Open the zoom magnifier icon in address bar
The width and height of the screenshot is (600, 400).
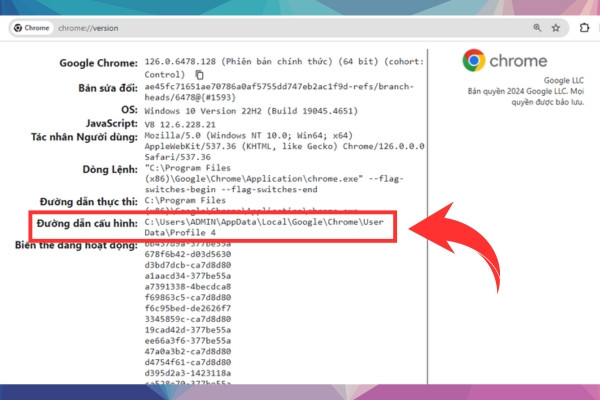(537, 28)
